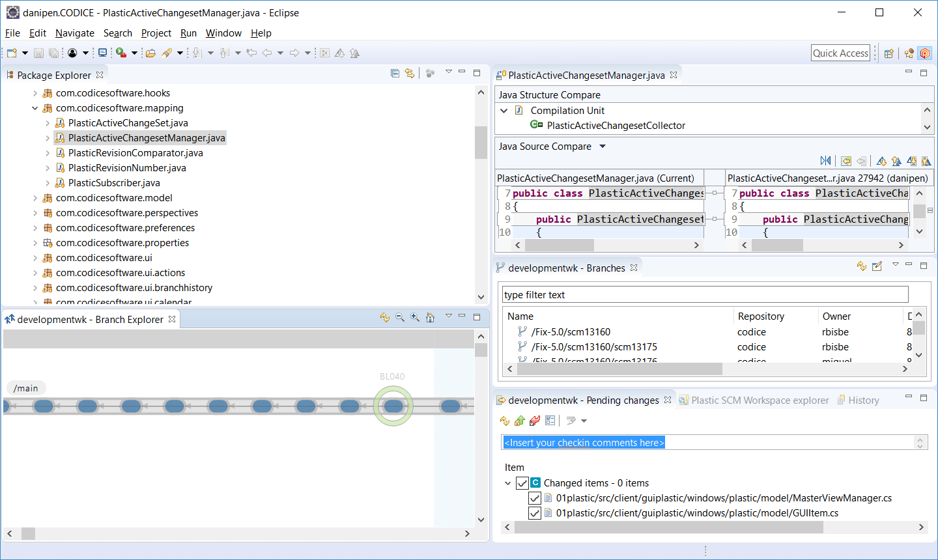The height and width of the screenshot is (560, 938).
Task: Click Checkin icon in Pending changes
Action: (520, 421)
